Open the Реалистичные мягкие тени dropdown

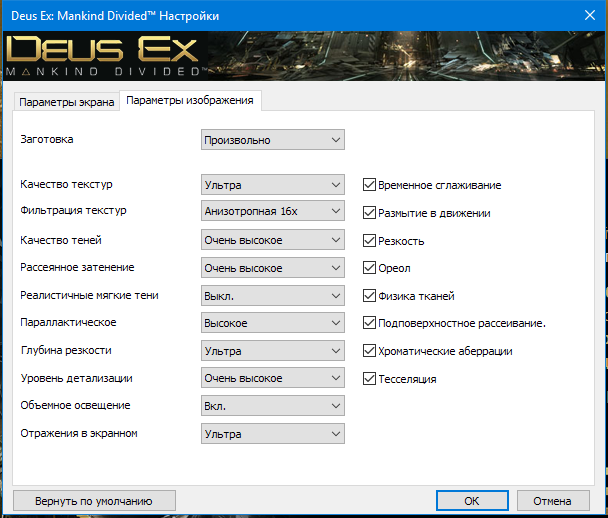tap(273, 296)
